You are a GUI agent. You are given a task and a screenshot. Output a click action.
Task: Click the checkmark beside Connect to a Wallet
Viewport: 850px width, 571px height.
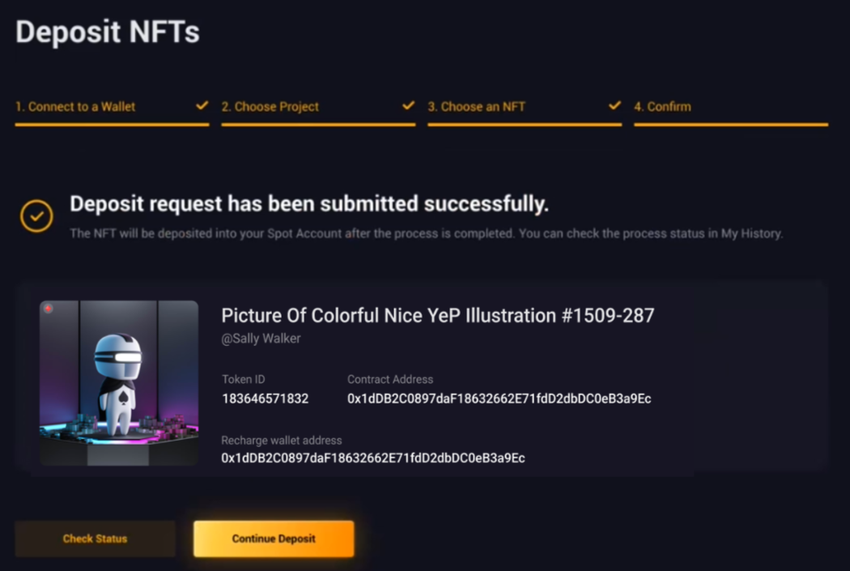point(202,105)
